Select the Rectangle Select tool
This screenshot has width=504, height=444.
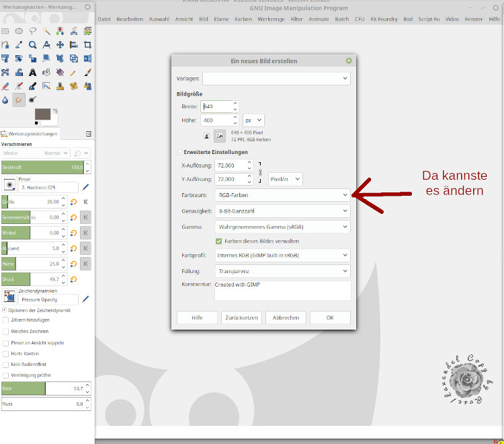coord(5,31)
